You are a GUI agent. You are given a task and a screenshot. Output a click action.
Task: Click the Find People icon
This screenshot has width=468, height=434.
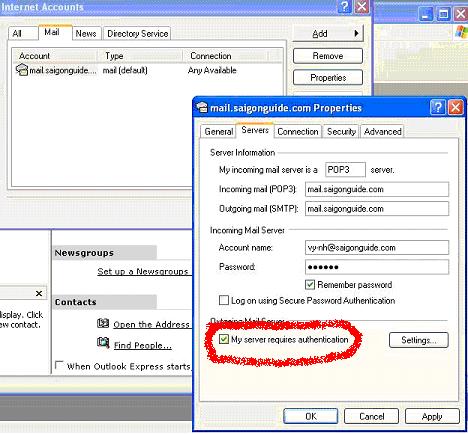click(103, 343)
